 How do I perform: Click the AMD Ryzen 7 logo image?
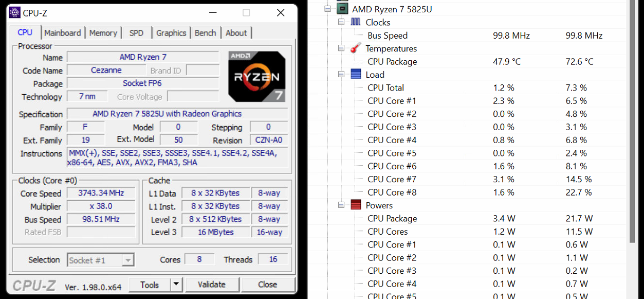click(x=256, y=74)
